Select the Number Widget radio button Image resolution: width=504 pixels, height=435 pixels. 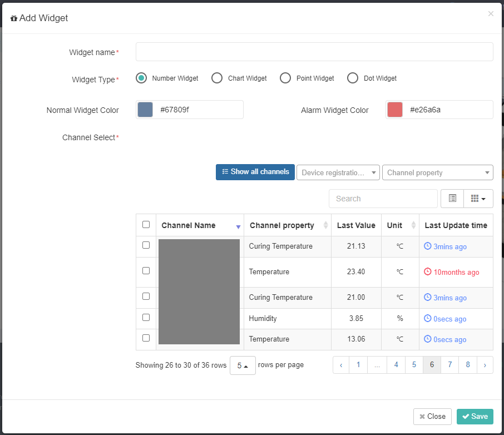141,78
